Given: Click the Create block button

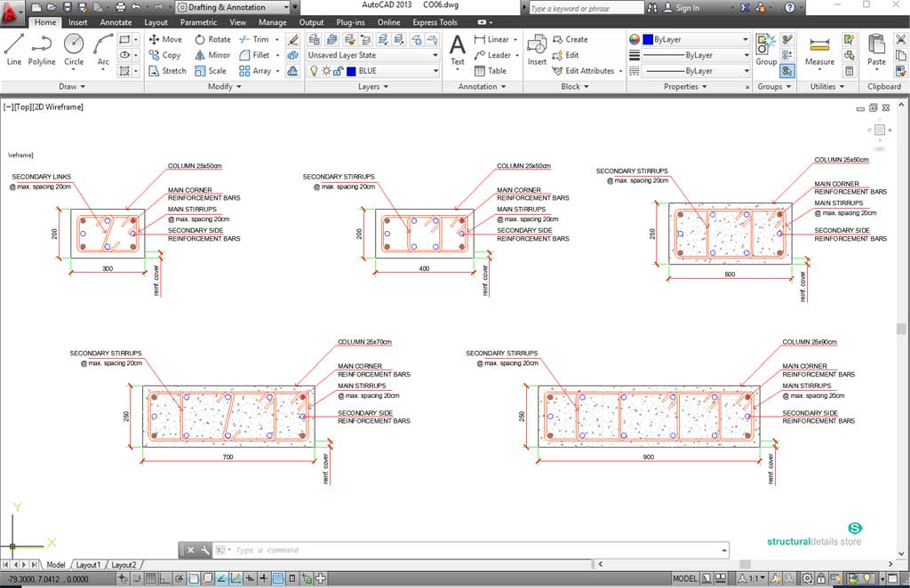Looking at the screenshot, I should 576,39.
